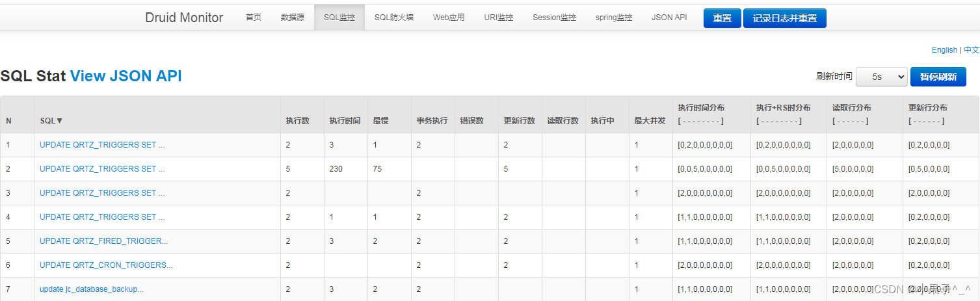Go to the 首页 menu item
The width and height of the screenshot is (980, 301).
pos(254,18)
